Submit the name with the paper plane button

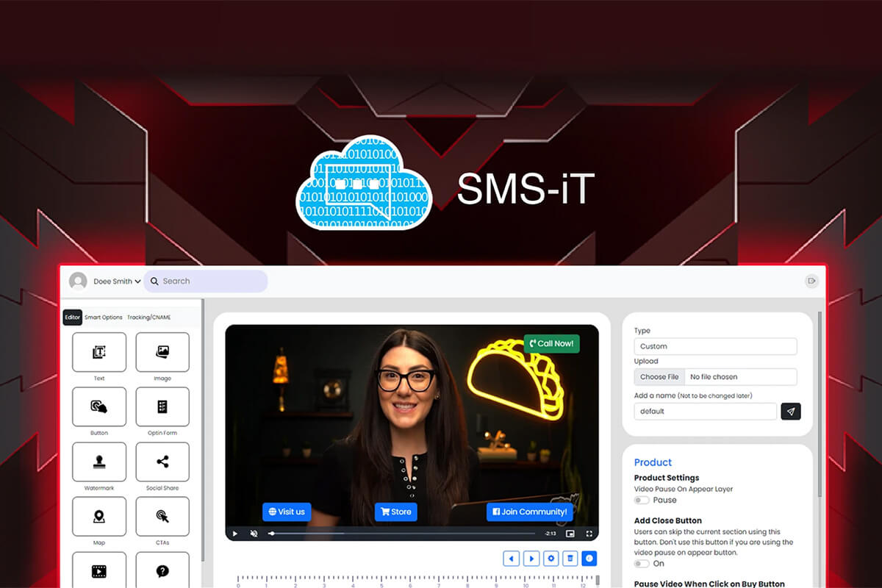[x=791, y=412]
